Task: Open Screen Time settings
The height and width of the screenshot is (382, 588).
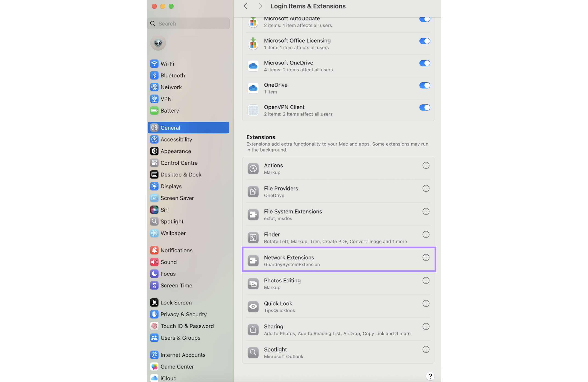Action: point(188,285)
